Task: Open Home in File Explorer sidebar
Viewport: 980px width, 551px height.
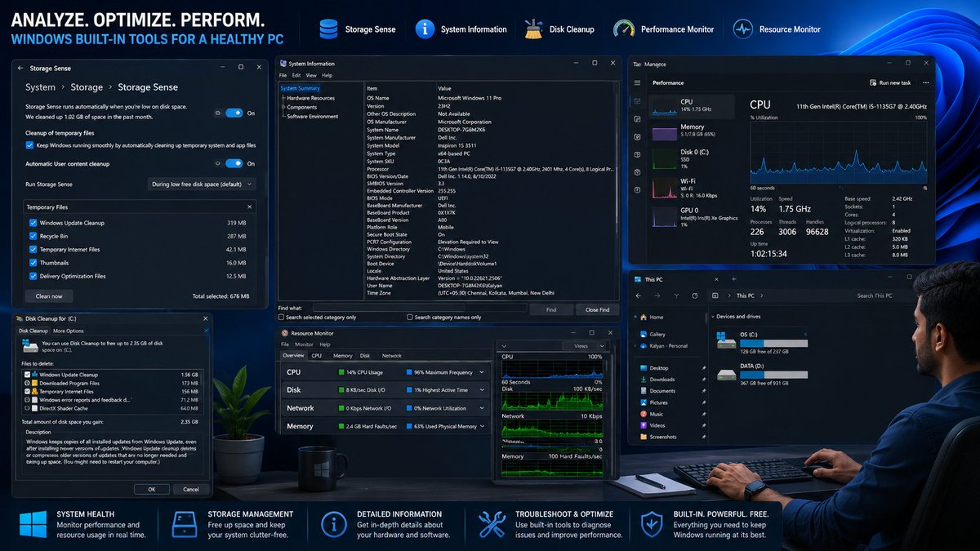Action: tap(653, 317)
